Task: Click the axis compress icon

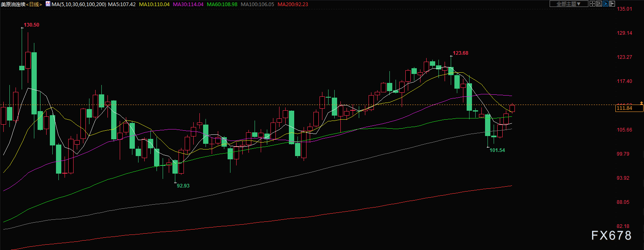Action: coord(599,4)
